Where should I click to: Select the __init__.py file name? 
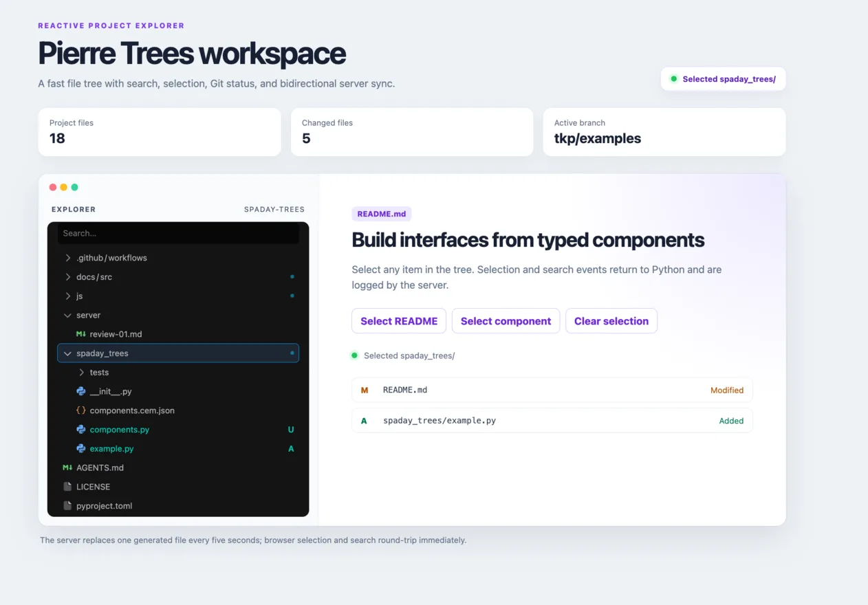pos(111,391)
